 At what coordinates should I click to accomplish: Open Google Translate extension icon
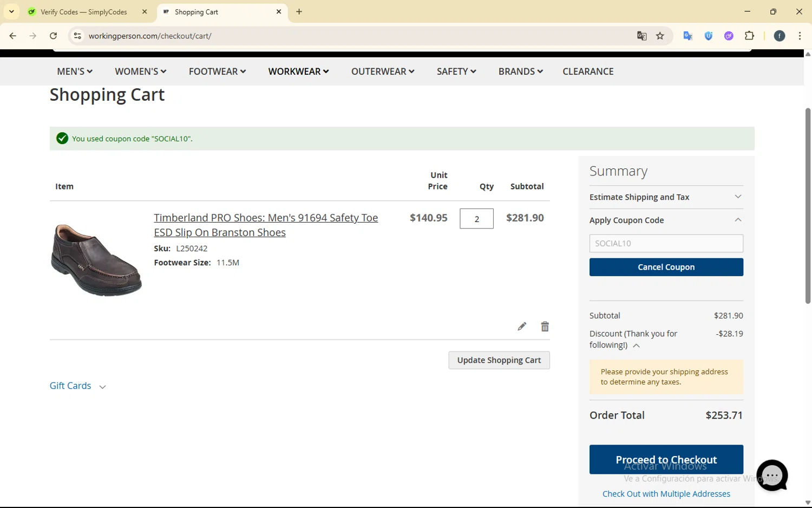click(x=688, y=36)
